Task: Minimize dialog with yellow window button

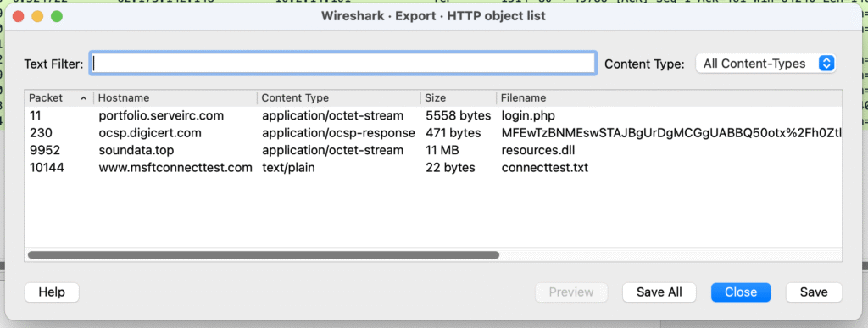Action: pyautogui.click(x=37, y=17)
